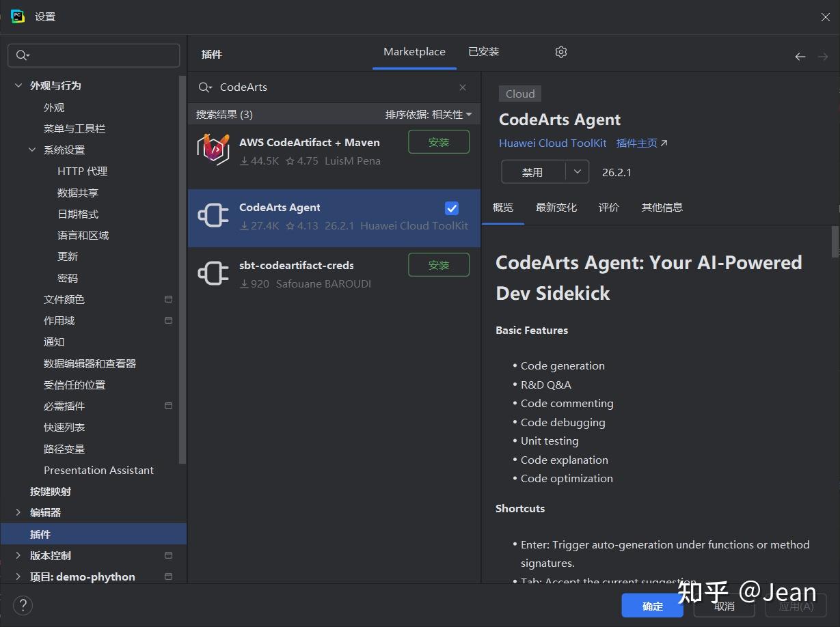Collapse the 系统设置 subsection

(x=32, y=150)
